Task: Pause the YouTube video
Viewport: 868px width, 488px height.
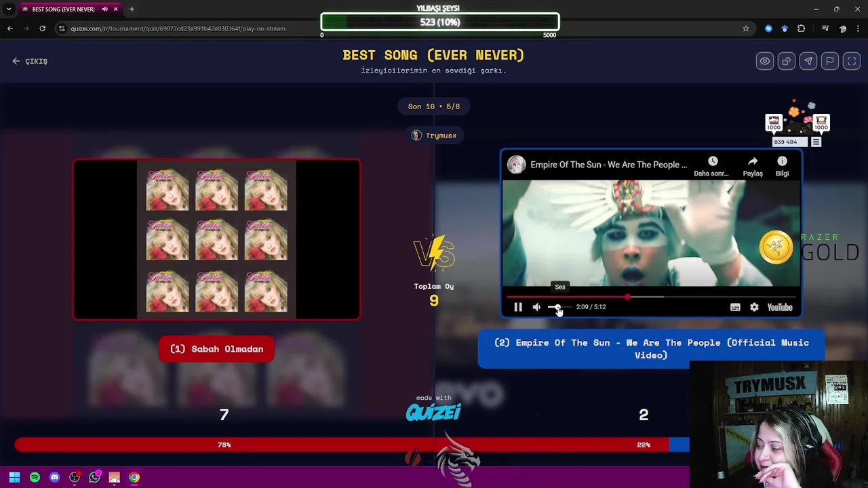Action: point(518,307)
